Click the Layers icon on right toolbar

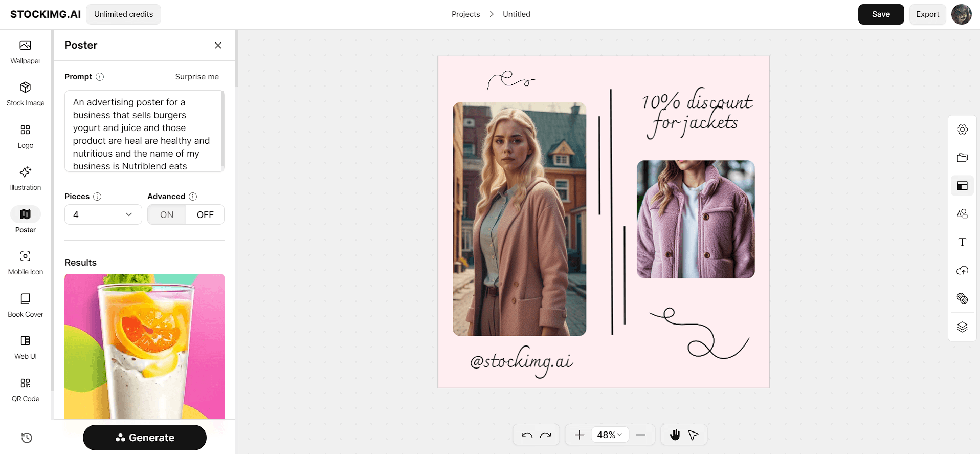pos(962,327)
